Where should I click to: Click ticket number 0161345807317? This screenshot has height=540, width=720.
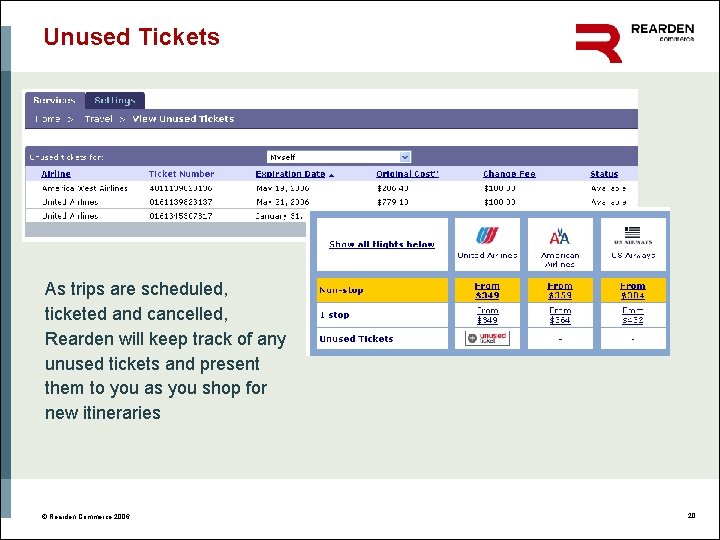click(181, 216)
